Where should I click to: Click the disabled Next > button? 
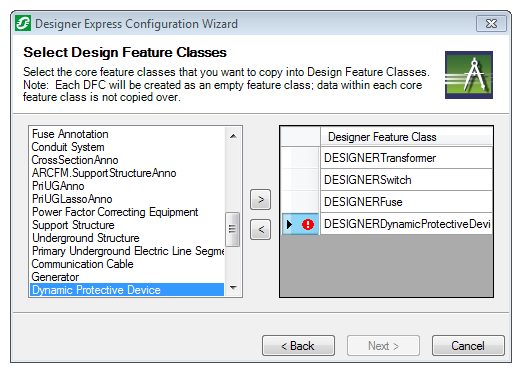tap(383, 346)
